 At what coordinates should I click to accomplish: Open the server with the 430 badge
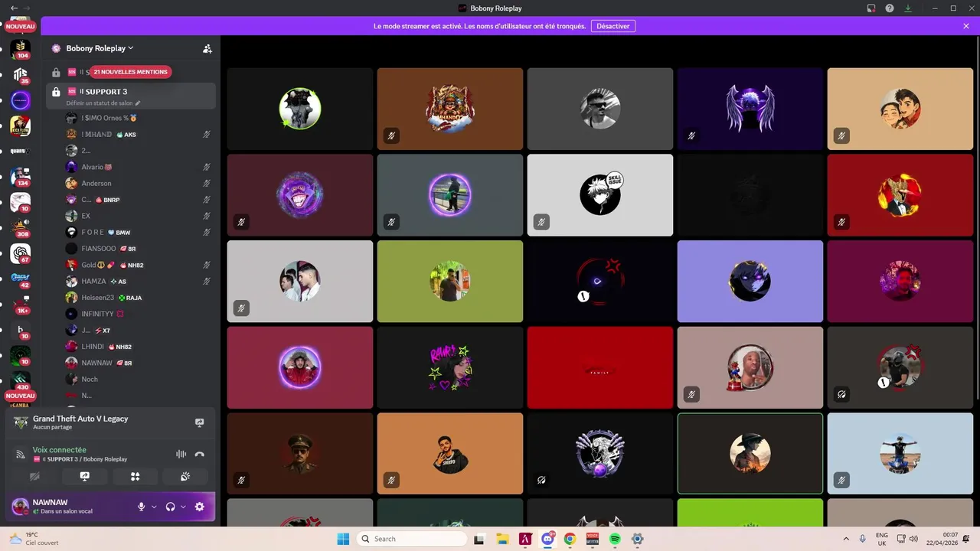[x=21, y=380]
